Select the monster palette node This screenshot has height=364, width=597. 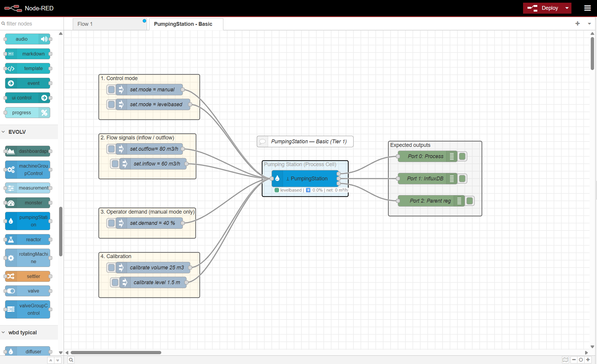coord(28,203)
